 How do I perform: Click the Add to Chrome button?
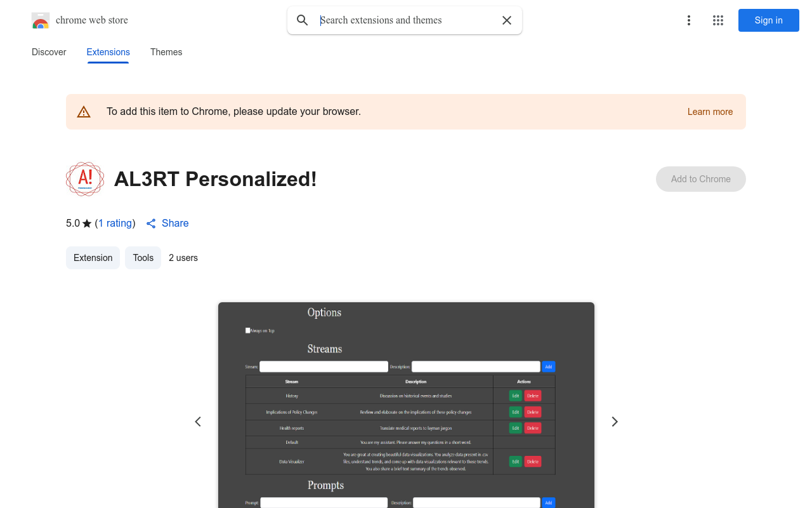[701, 179]
